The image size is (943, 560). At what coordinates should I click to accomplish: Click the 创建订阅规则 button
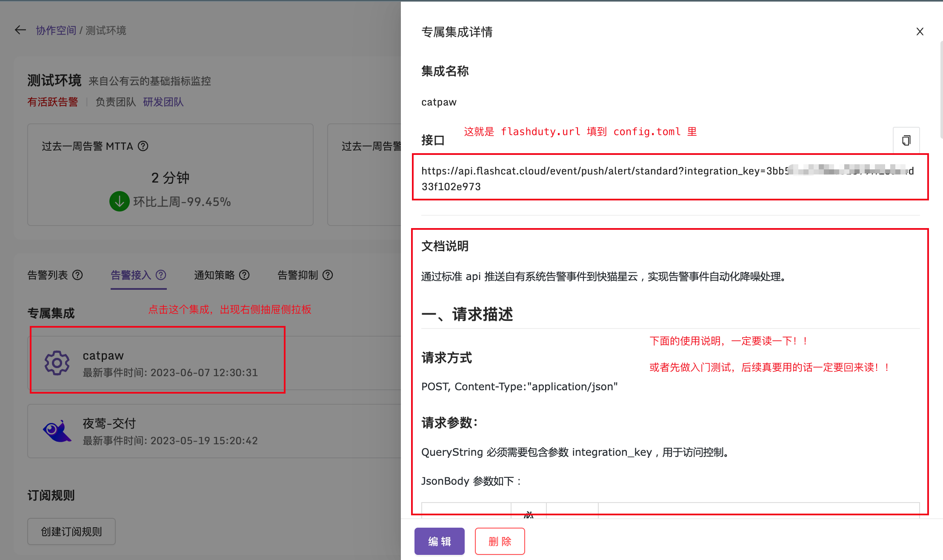[71, 531]
